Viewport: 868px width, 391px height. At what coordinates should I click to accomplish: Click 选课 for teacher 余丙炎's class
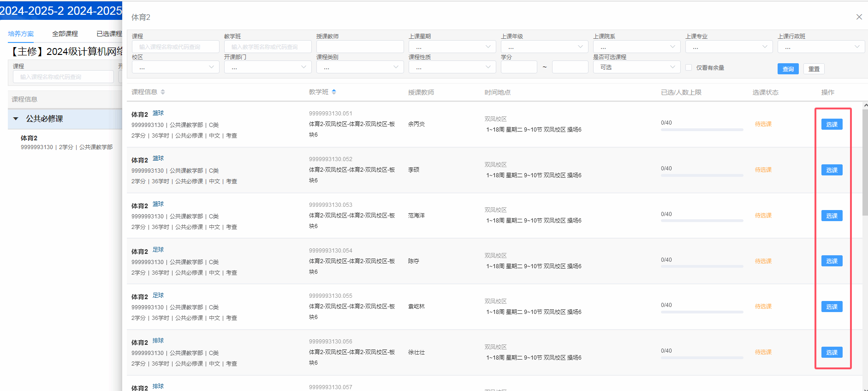pos(832,124)
